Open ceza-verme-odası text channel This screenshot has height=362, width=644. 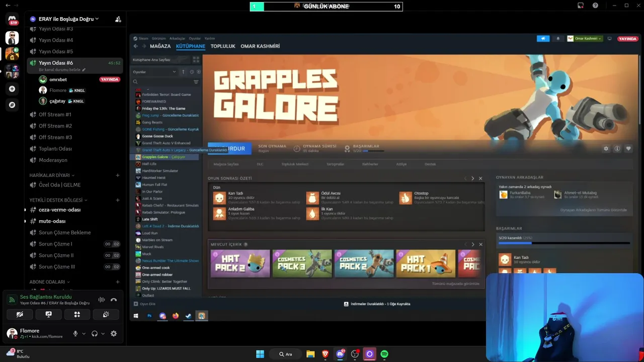pos(74,210)
